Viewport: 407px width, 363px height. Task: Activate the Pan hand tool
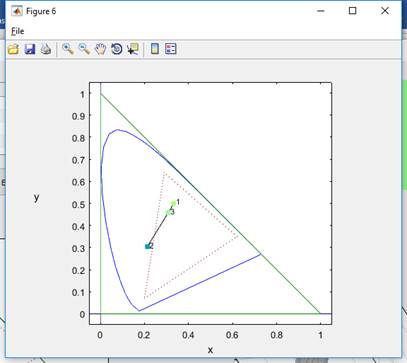(100, 49)
